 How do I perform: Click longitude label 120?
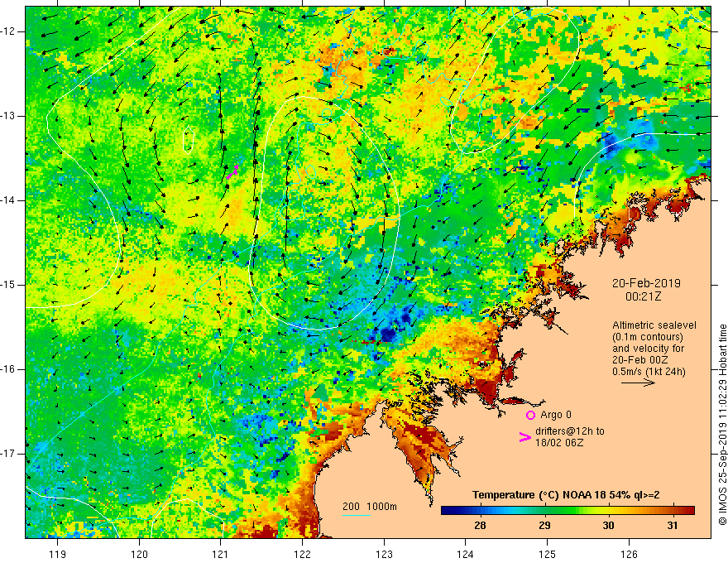pos(139,554)
